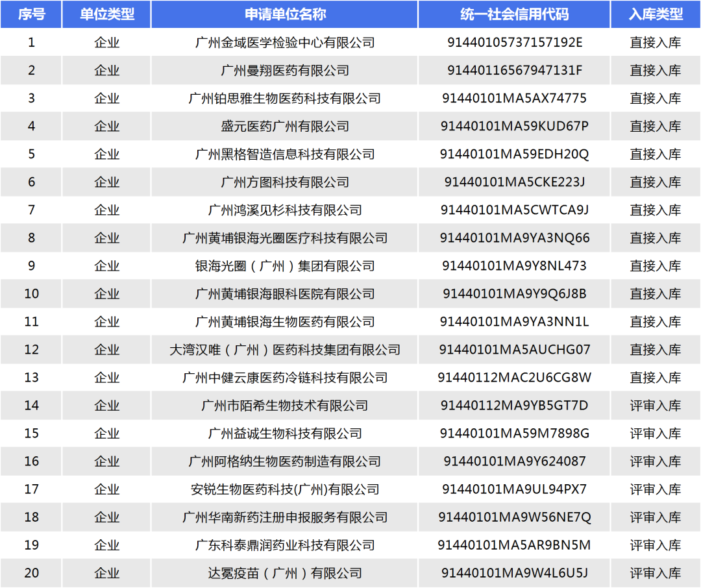
Task: Click the 单位类型 column header
Action: (107, 14)
